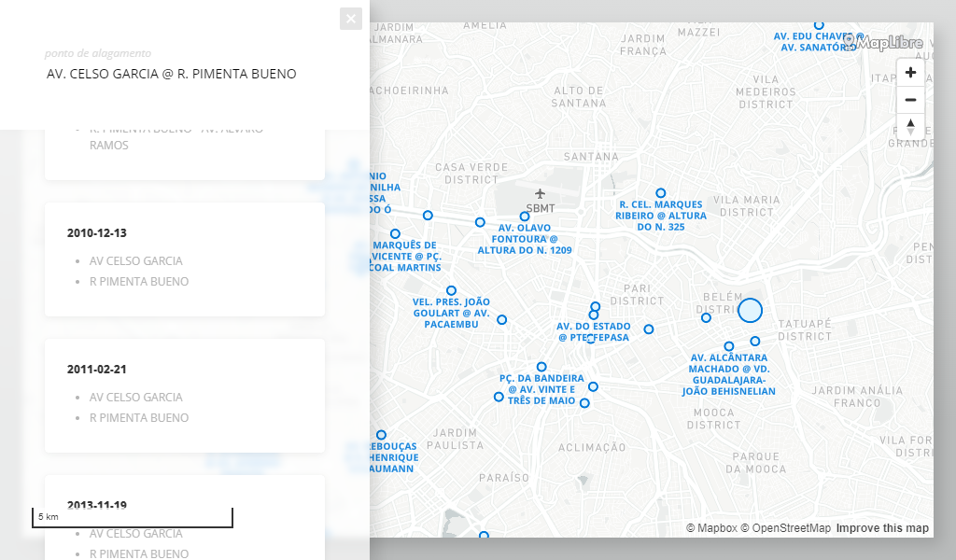Click the SBMT airport icon

point(540,194)
